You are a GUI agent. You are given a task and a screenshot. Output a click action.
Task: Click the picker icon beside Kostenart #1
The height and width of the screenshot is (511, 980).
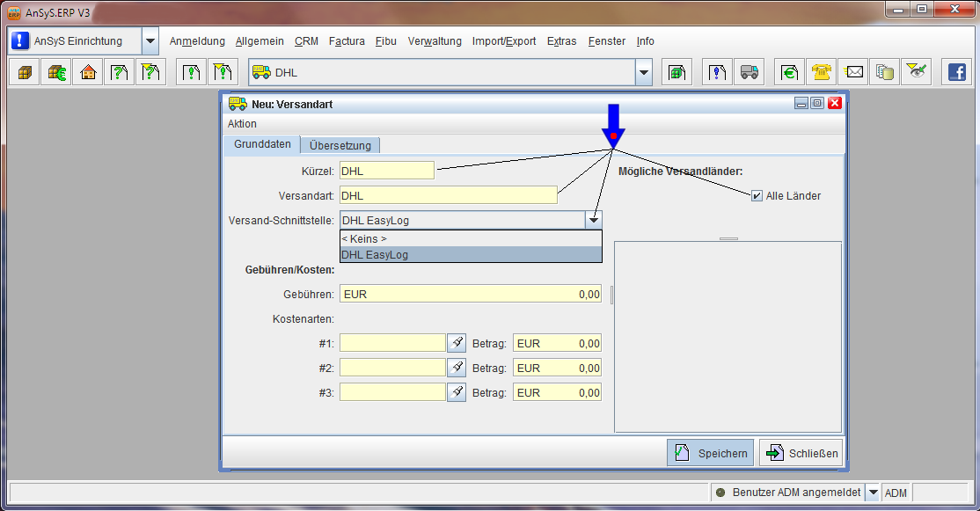[457, 343]
